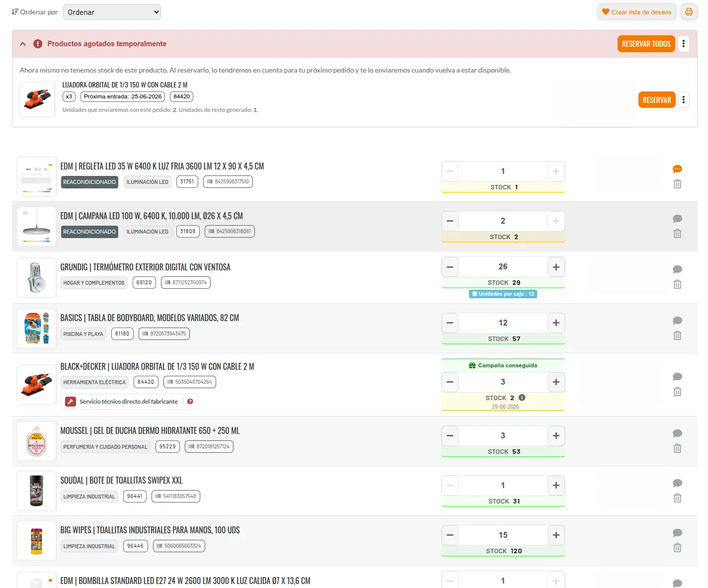Click reference code 69120
Image resolution: width=708 pixels, height=588 pixels.
[x=144, y=282]
